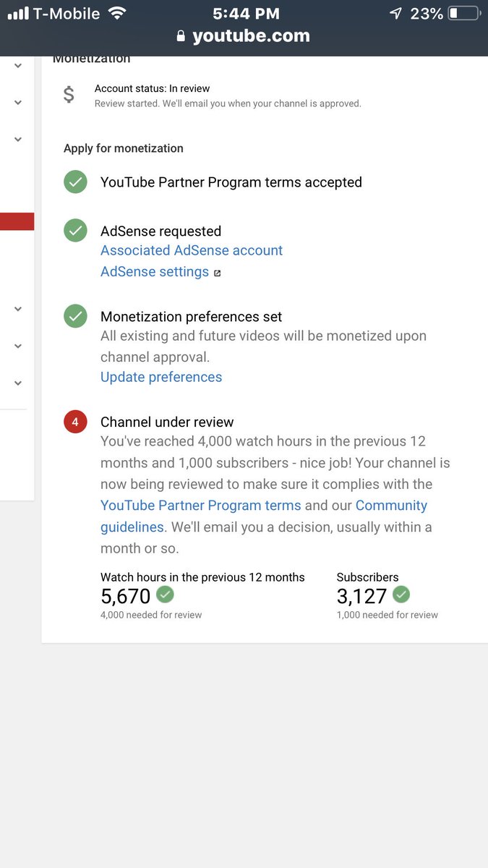Tap the youtube.com address text
The image size is (488, 868).
(251, 36)
